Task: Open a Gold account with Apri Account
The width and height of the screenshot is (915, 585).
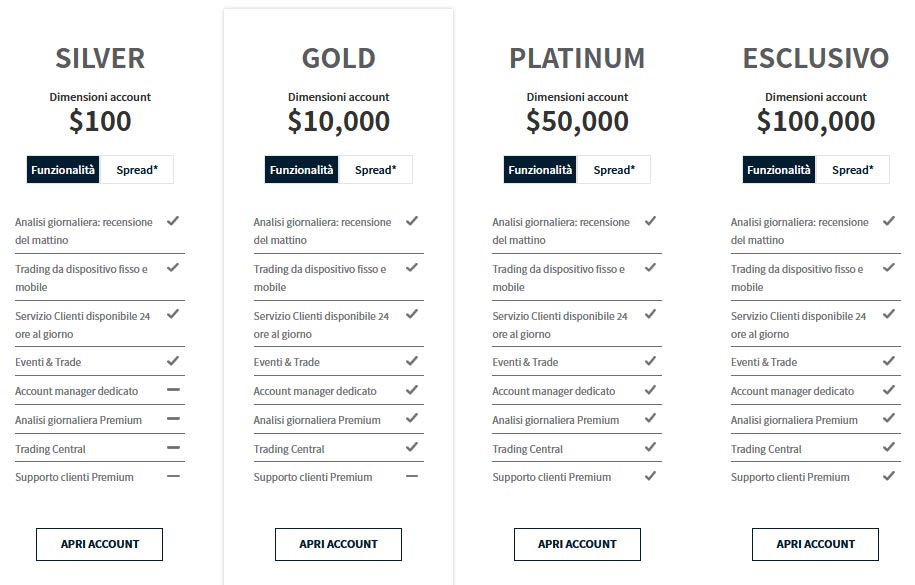Action: click(338, 544)
